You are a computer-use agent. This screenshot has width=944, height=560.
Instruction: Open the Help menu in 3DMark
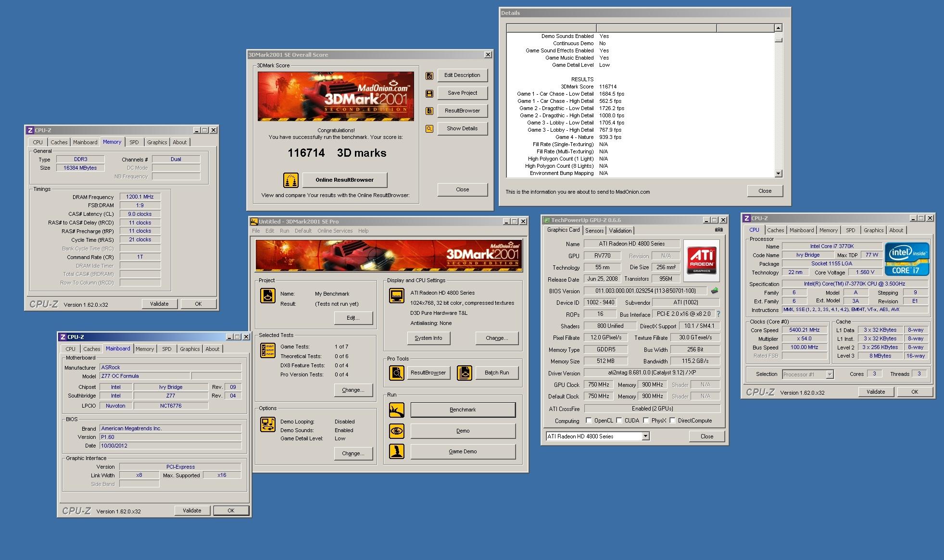point(363,231)
